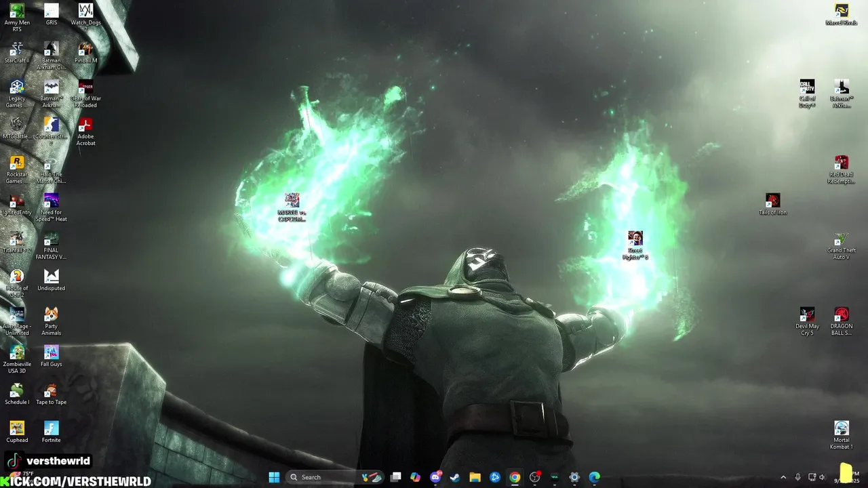This screenshot has width=868, height=488.
Task: Select the StarCraft II shortcut
Action: coord(17,52)
